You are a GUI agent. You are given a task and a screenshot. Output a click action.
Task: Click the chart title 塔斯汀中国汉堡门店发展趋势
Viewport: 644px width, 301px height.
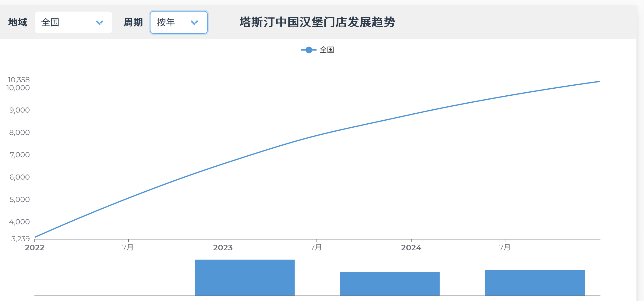[317, 22]
